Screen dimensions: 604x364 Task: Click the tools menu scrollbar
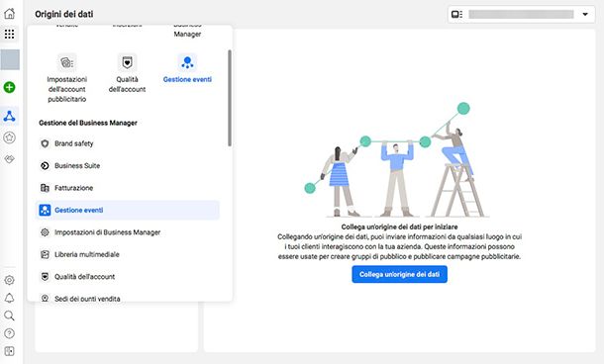coord(230,98)
